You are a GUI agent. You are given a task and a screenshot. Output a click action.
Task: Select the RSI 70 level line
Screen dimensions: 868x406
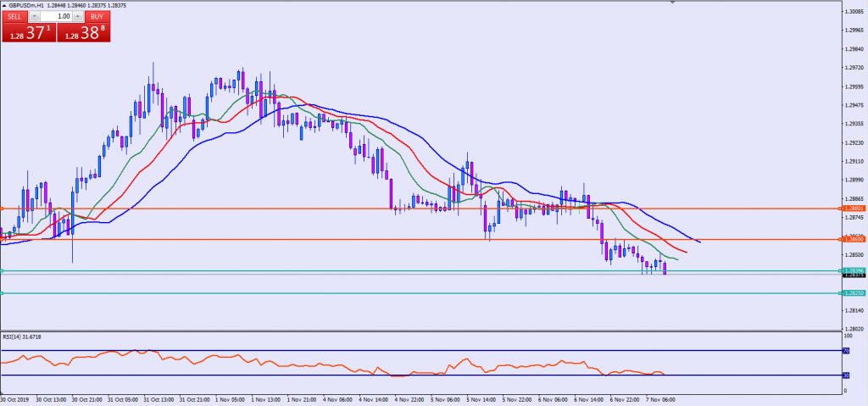pyautogui.click(x=339, y=351)
